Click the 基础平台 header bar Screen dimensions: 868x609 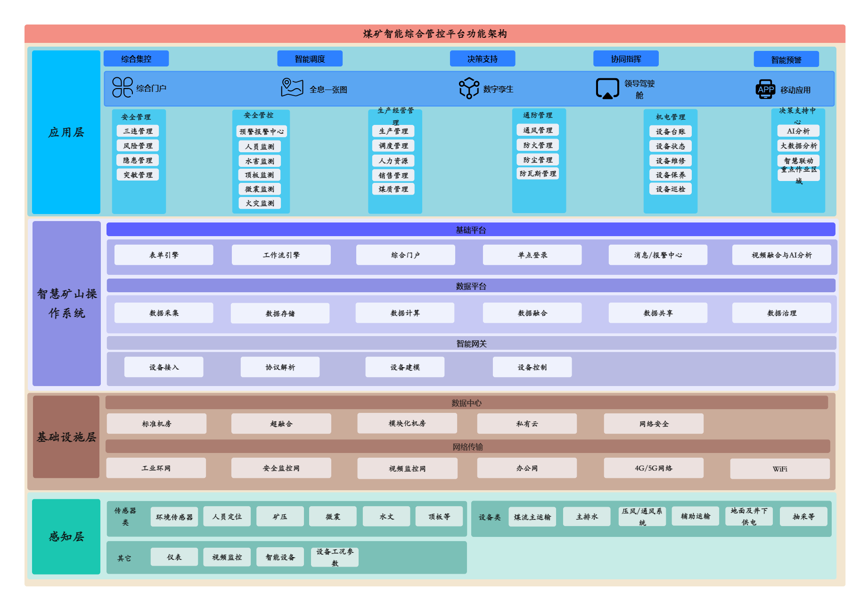click(x=470, y=230)
